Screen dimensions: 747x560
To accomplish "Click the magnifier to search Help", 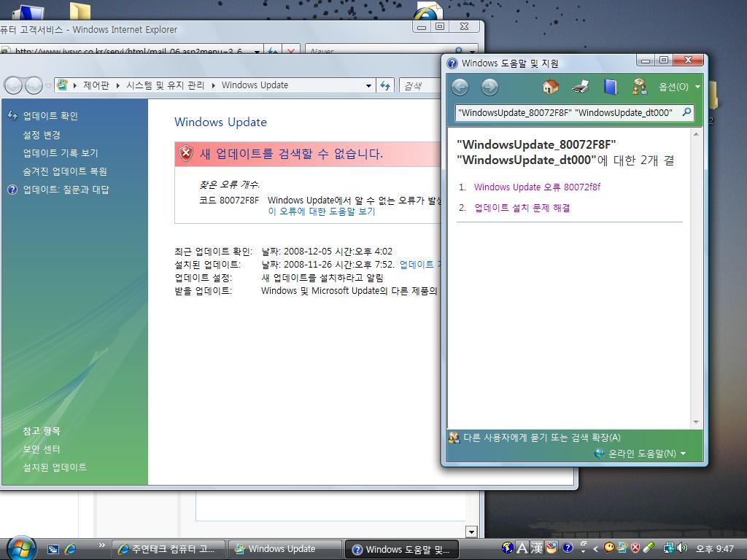I will tap(686, 112).
